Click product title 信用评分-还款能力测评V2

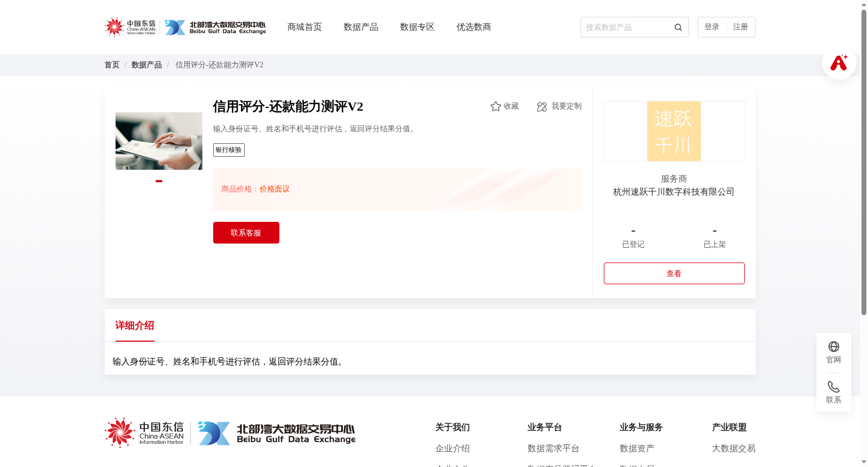[x=288, y=106]
